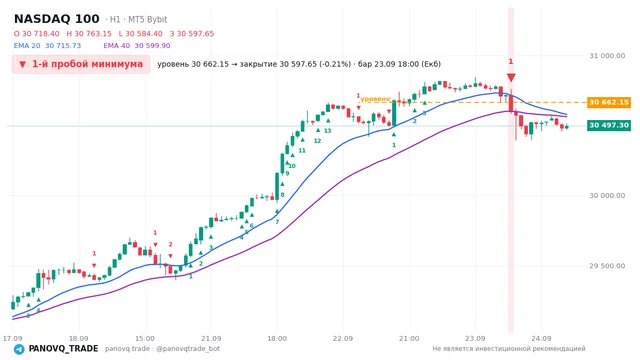This screenshot has width=640, height=360.
Task: Click the 21:00 time axis label
Action: click(409, 338)
